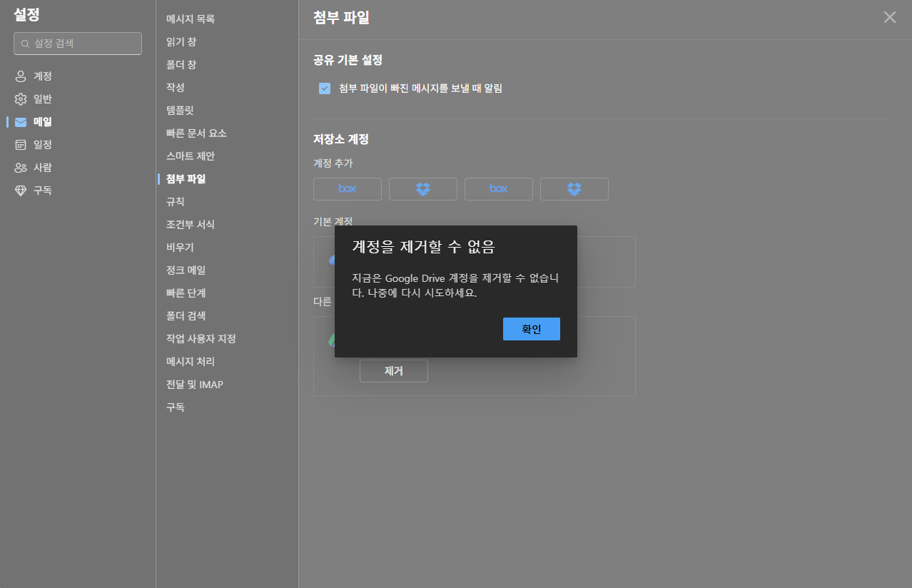The width and height of the screenshot is (912, 588).
Task: Click the 공유 기본 설정 heading
Action: click(348, 60)
